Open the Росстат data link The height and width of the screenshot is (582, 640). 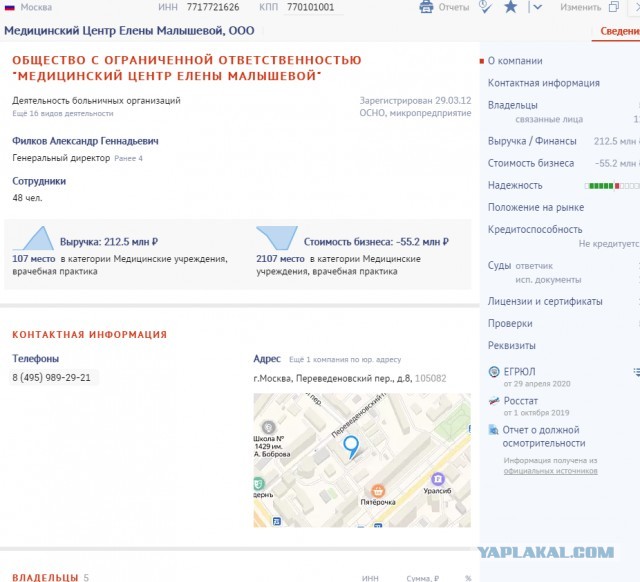(520, 401)
